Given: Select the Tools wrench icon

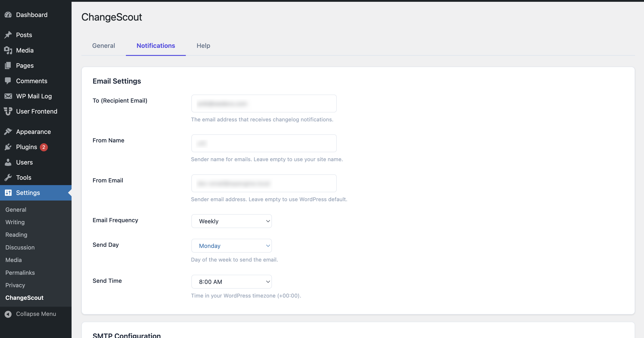Looking at the screenshot, I should (8, 177).
